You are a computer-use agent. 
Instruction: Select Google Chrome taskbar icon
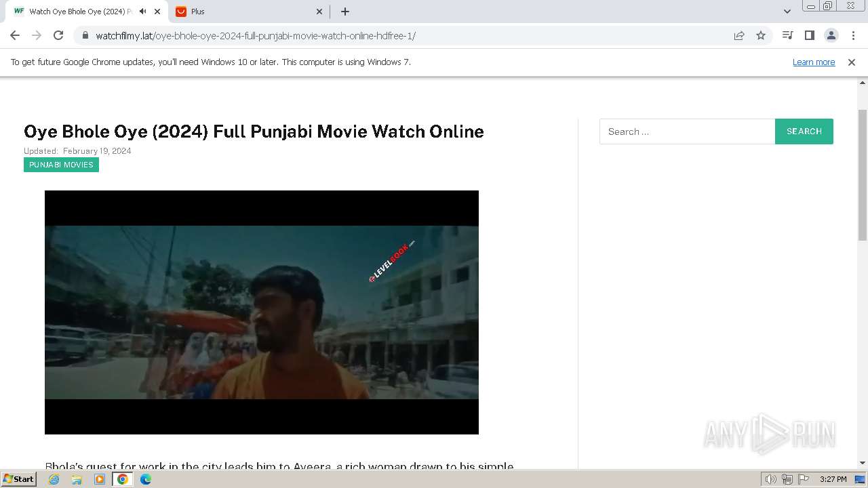click(123, 479)
